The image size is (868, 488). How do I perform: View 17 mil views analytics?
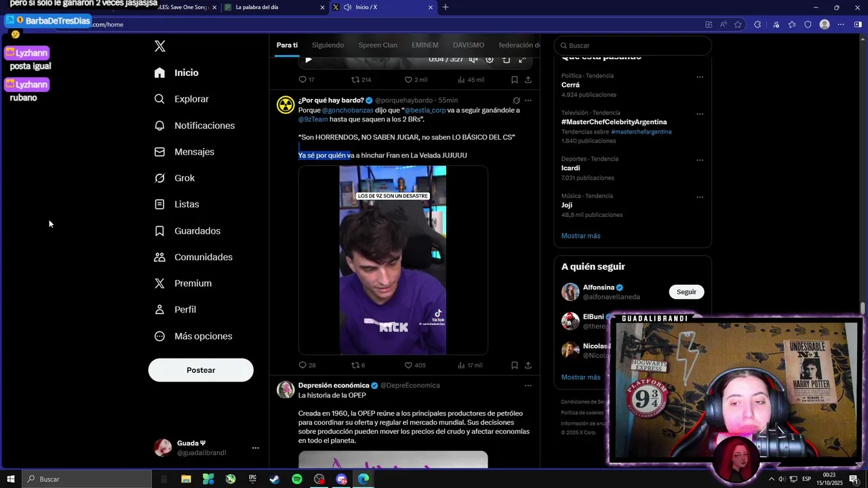tap(470, 365)
